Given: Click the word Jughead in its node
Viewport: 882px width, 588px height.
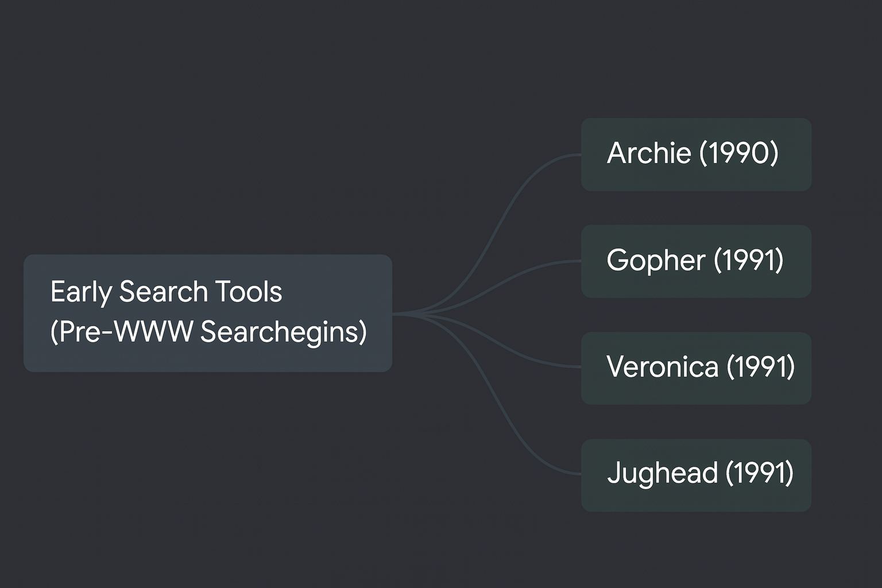Looking at the screenshot, I should (662, 474).
